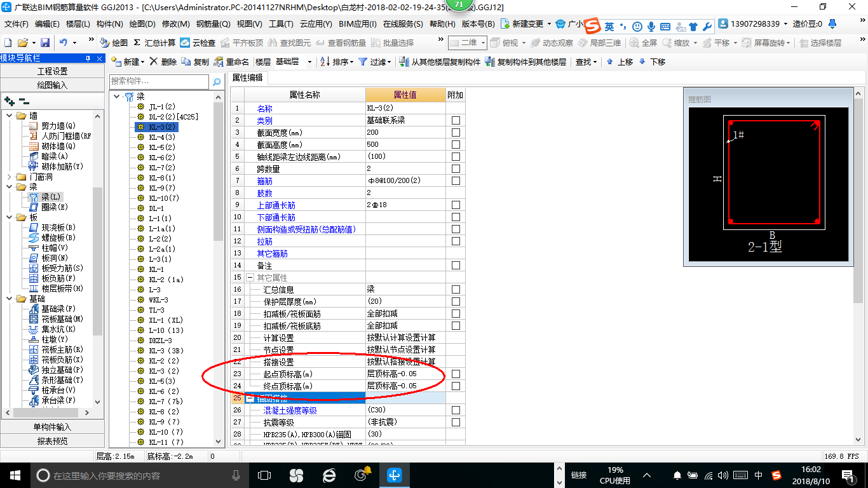Collapse the 梁 root in component list
Image resolution: width=868 pixels, height=488 pixels.
pos(117,97)
